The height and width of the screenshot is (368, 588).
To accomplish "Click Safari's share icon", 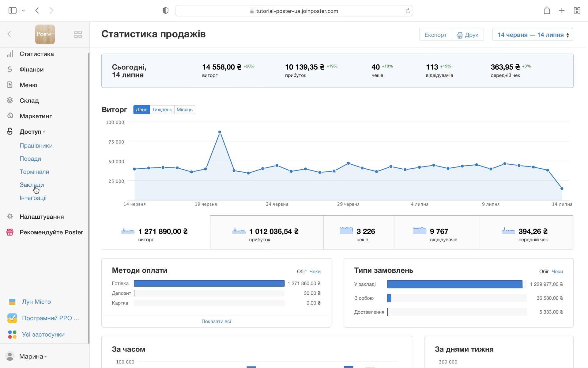I will point(547,11).
